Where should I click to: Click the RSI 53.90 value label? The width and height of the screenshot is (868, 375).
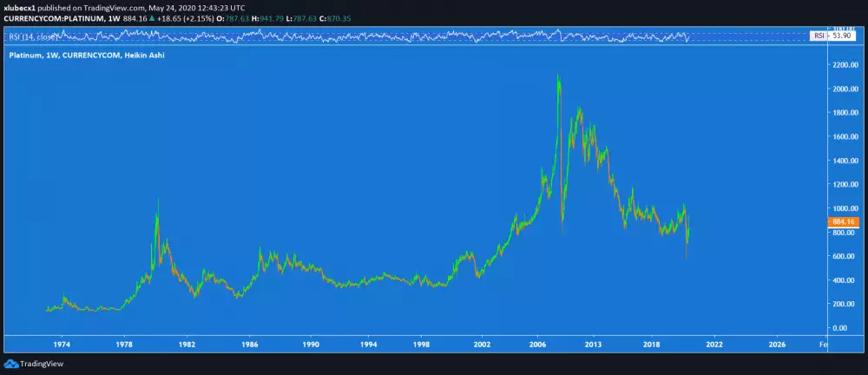point(824,36)
